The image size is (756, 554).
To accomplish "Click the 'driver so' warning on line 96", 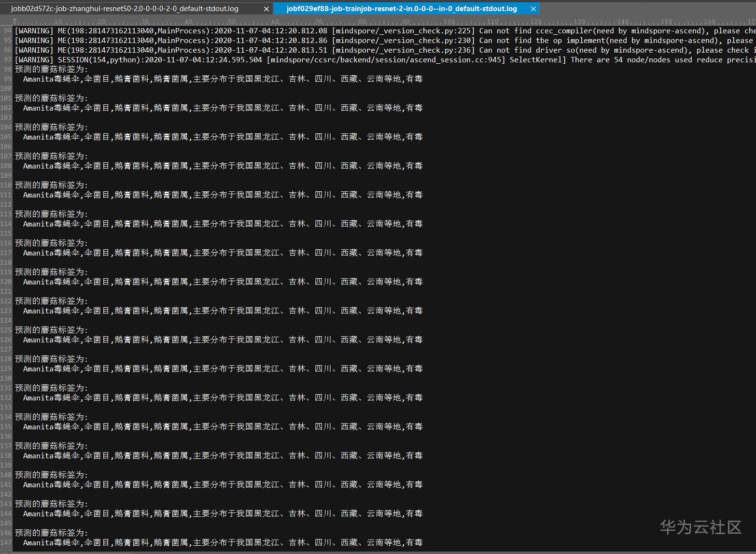I will tap(385, 50).
